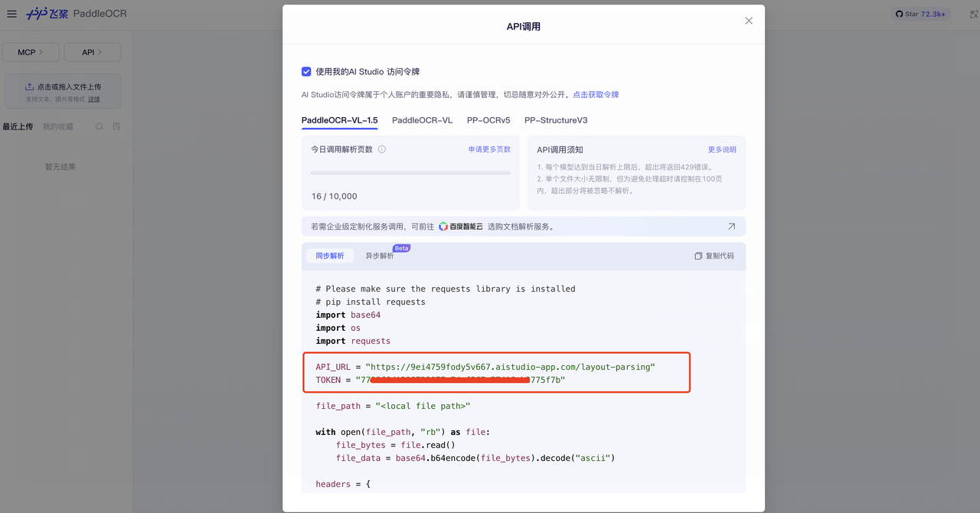Select the 同步解析 tab
Viewport: 980px width, 513px height.
330,256
